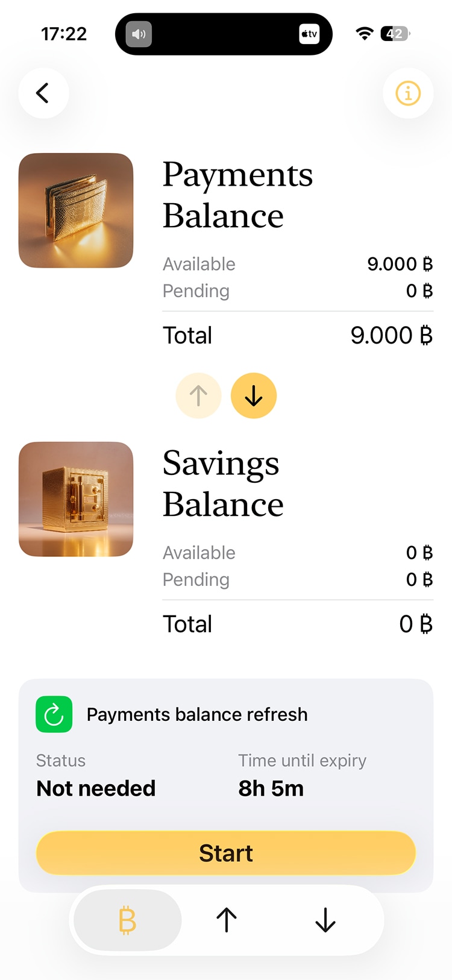Tap the golden wallet thumbnail
This screenshot has width=452, height=980.
coord(76,210)
